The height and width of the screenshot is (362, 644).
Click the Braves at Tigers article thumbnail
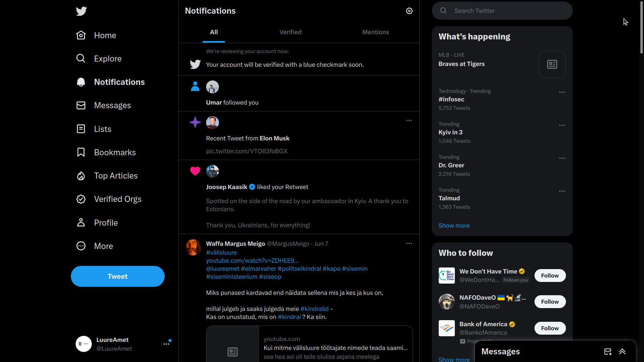pos(552,64)
